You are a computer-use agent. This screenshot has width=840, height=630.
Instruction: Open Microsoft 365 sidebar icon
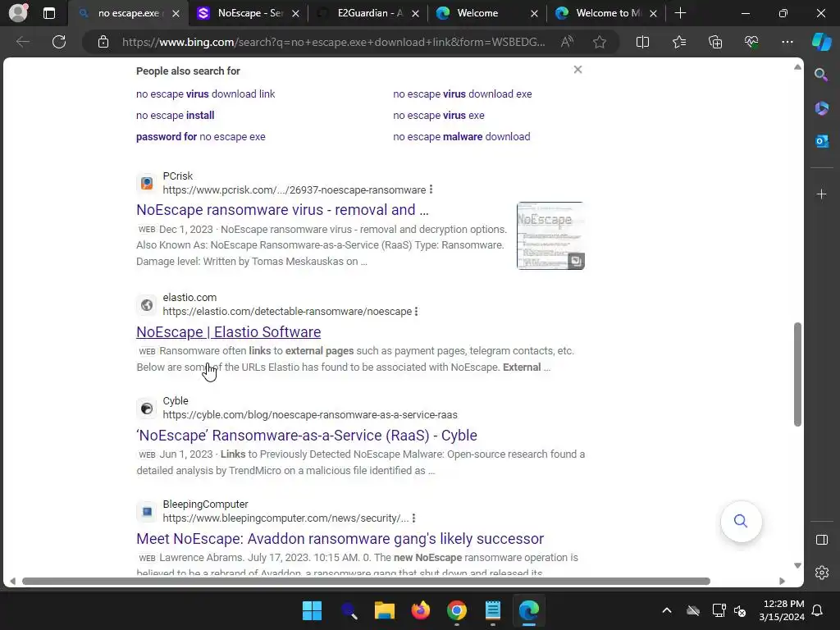[821, 108]
